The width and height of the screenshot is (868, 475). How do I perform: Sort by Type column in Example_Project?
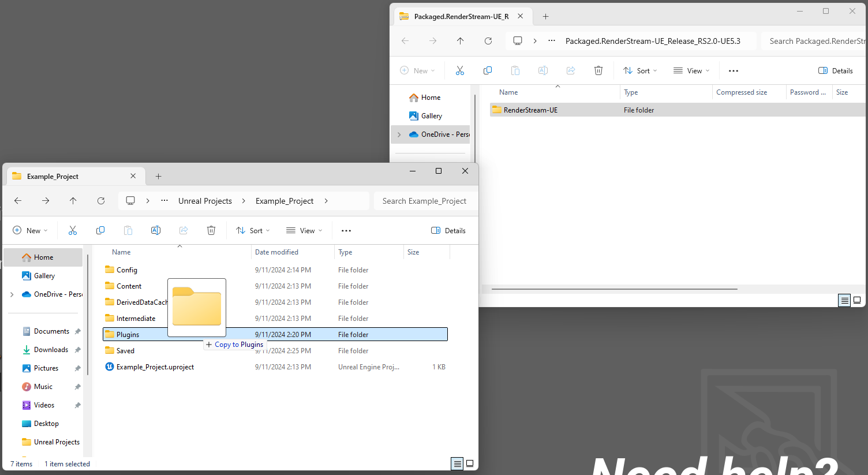pos(369,252)
